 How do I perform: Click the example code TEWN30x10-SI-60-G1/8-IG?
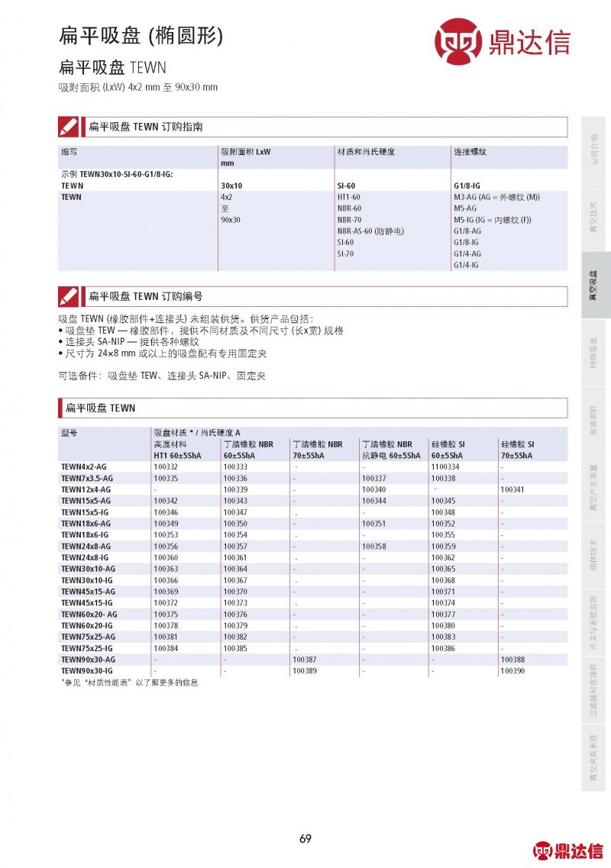point(126,174)
